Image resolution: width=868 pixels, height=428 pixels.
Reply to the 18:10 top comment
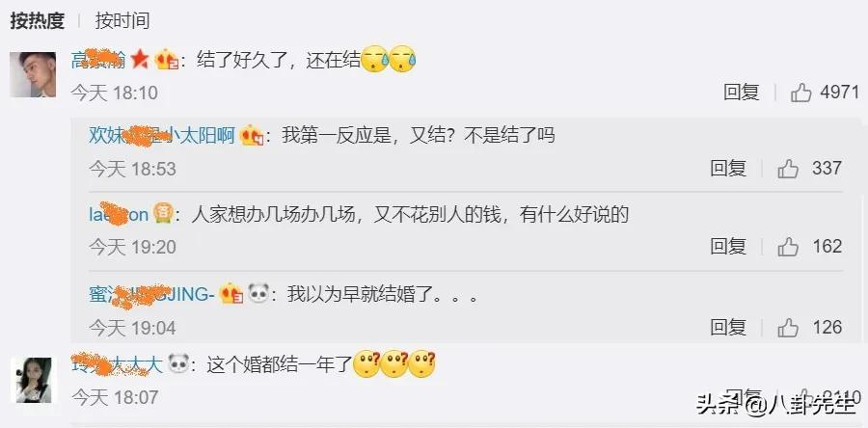[742, 92]
